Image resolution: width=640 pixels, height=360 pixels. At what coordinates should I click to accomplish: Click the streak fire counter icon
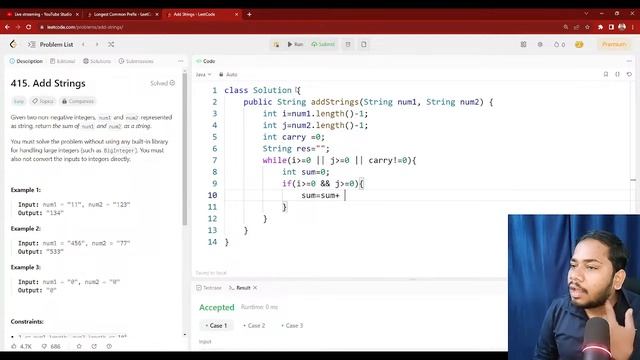[x=559, y=44]
